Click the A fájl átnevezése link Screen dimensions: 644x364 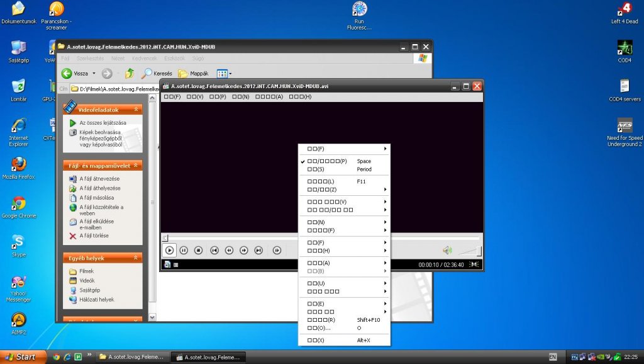(x=99, y=178)
